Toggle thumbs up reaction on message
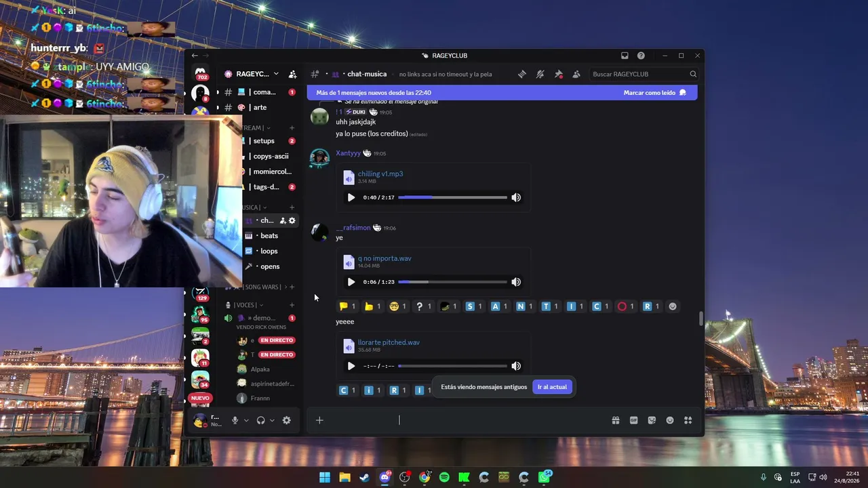The image size is (868, 488). [x=373, y=306]
